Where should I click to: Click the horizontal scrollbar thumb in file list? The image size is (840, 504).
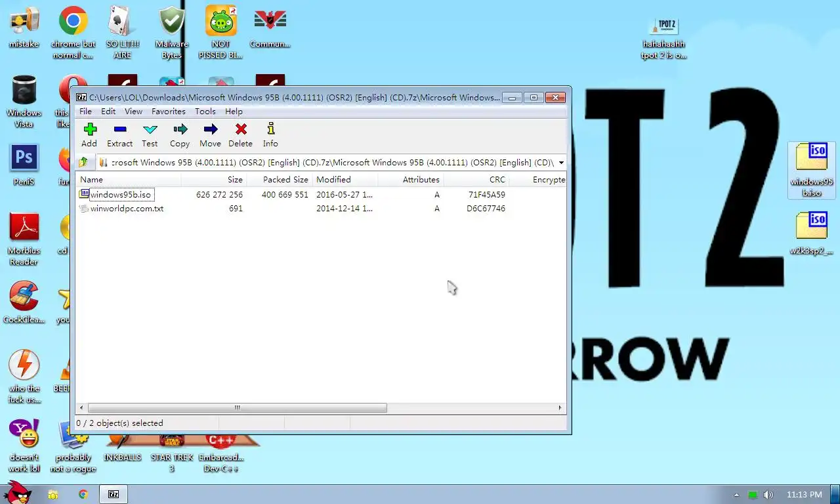click(237, 408)
